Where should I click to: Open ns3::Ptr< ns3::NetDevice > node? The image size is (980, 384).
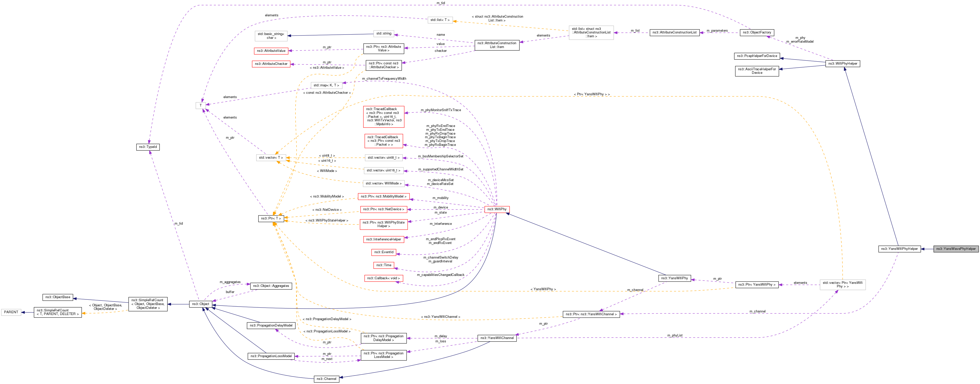tap(384, 209)
